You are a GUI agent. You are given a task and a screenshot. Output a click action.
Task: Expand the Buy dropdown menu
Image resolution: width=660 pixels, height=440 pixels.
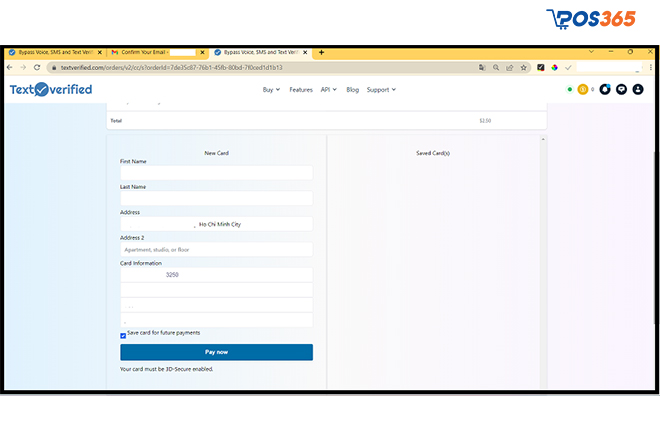(271, 89)
